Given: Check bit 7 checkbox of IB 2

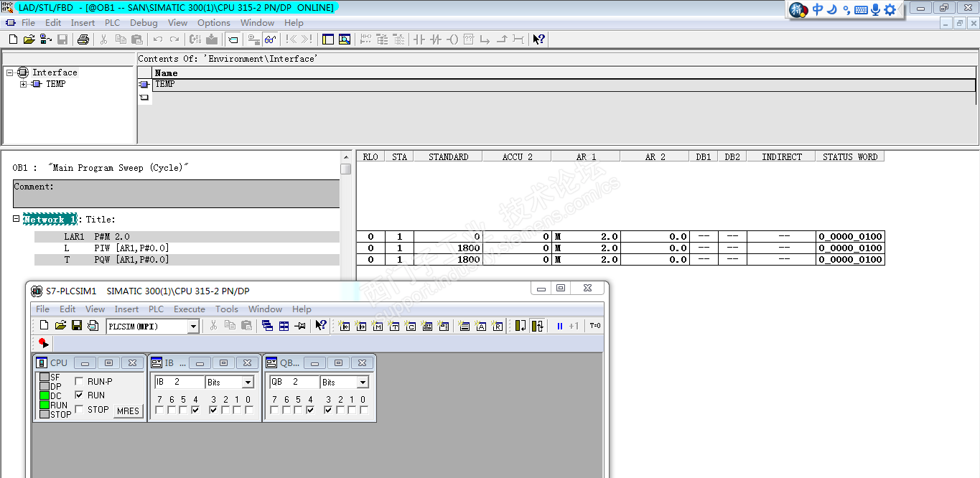Looking at the screenshot, I should point(160,411).
